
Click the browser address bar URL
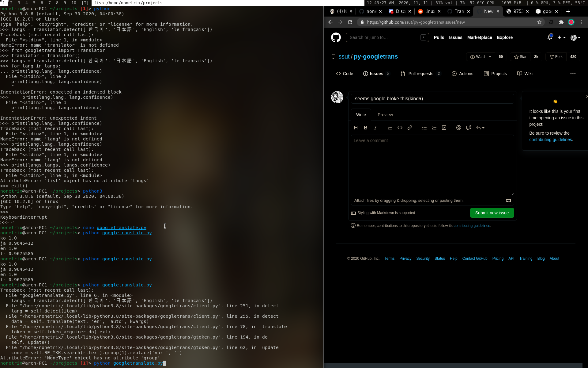[416, 22]
